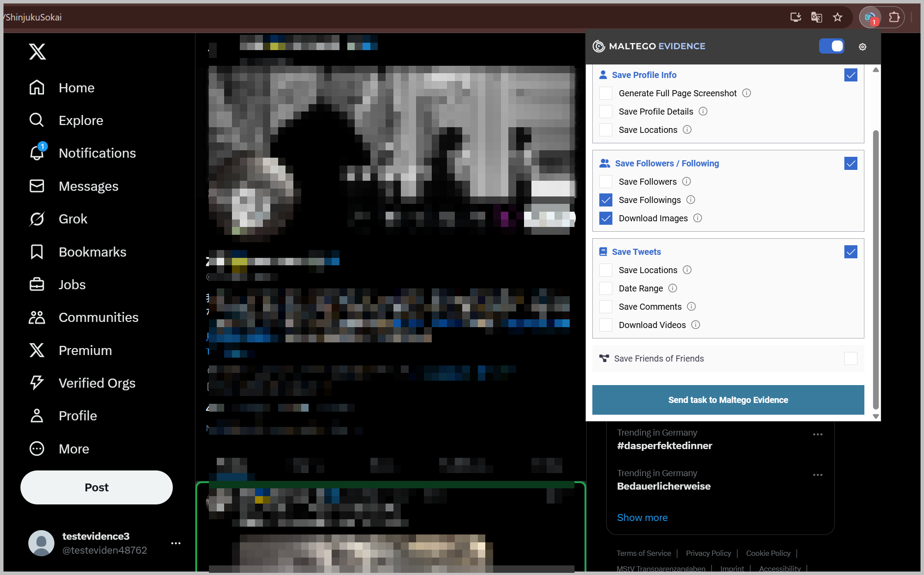
Task: Open the testevidence3 account options menu
Action: 176,543
